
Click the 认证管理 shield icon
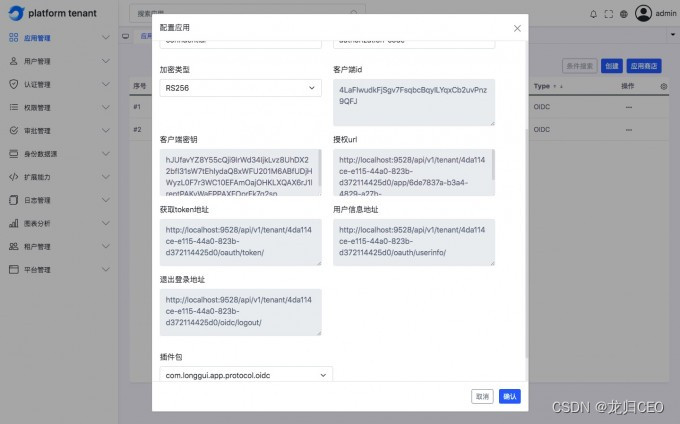tap(13, 84)
